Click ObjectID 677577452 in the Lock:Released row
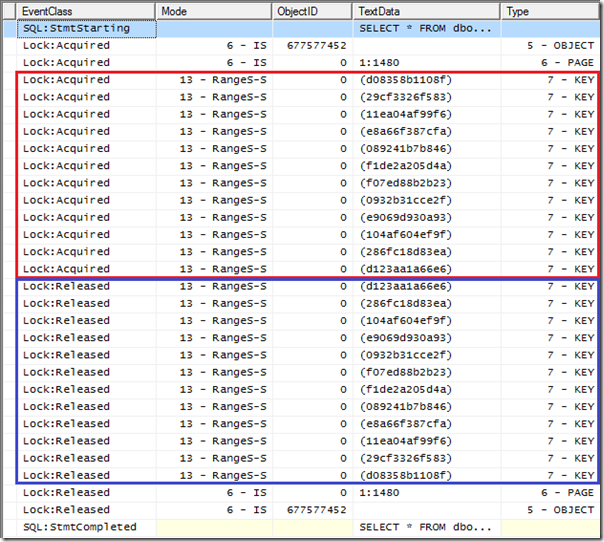The height and width of the screenshot is (542, 604). [x=317, y=510]
